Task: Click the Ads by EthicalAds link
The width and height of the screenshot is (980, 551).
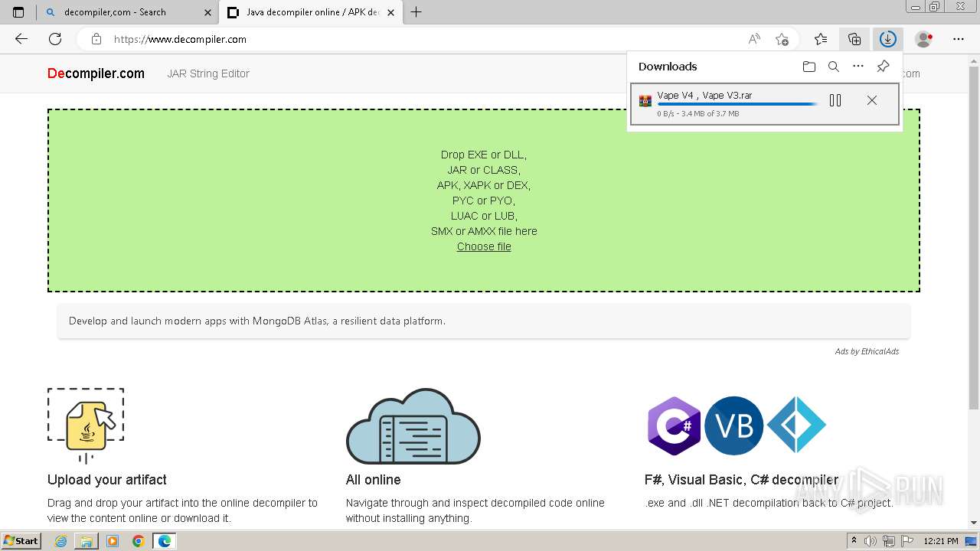Action: point(867,351)
